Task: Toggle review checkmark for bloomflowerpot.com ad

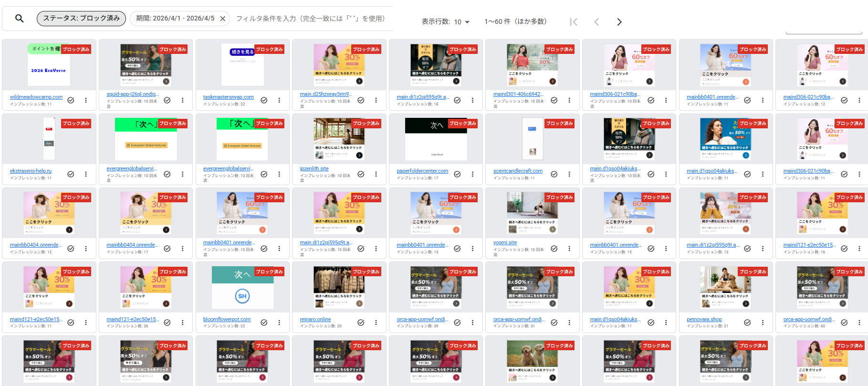Action: 264,323
